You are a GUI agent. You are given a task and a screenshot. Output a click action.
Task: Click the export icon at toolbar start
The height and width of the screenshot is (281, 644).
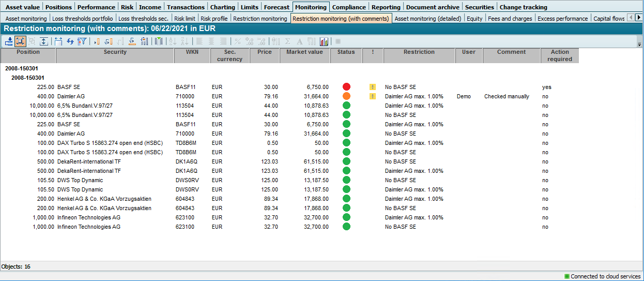pyautogui.click(x=9, y=41)
